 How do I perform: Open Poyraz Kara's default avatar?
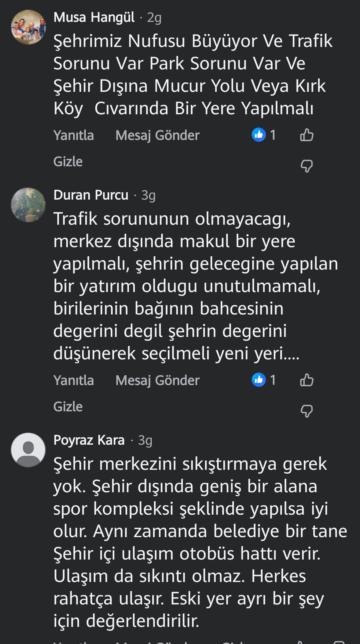tap(28, 450)
